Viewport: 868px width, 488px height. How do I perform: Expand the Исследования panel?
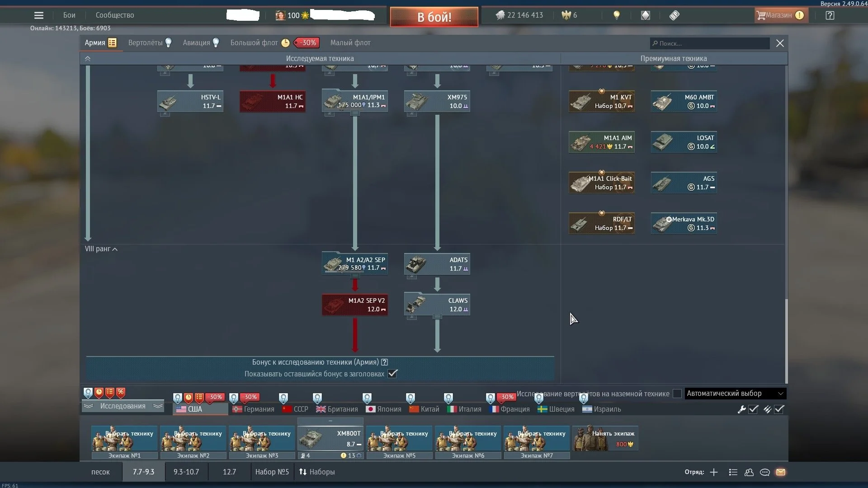123,406
